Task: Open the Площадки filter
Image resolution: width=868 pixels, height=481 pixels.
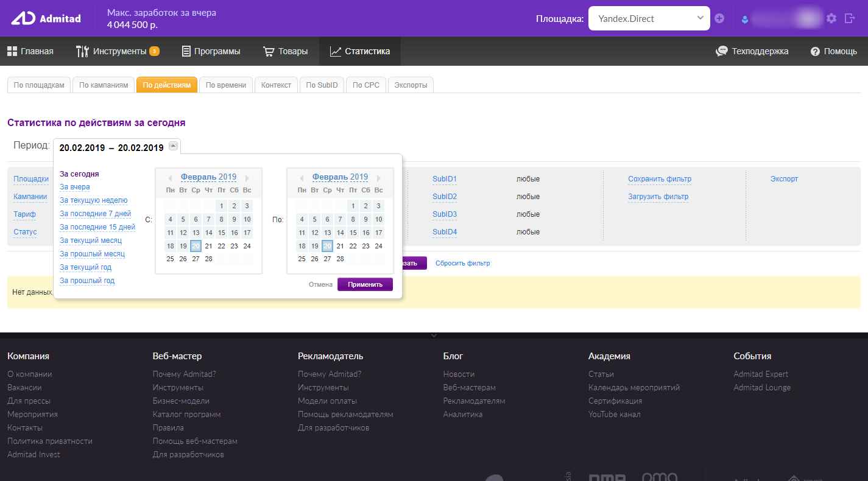Action: 31,179
